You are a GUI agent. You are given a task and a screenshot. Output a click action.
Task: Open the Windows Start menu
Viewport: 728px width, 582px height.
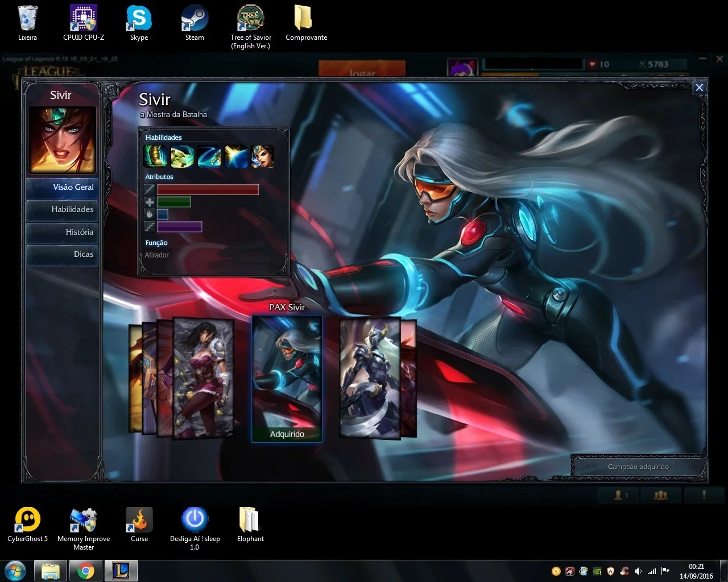(15, 571)
